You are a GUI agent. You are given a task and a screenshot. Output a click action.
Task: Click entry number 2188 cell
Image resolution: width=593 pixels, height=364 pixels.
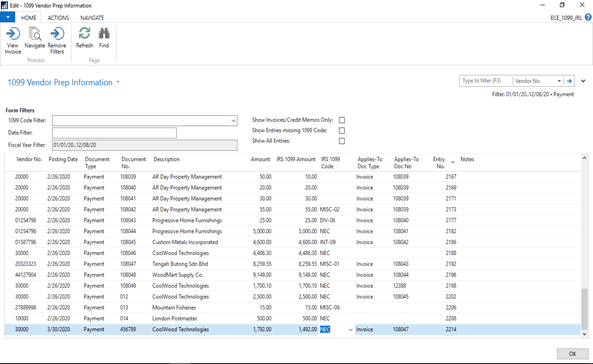click(451, 253)
